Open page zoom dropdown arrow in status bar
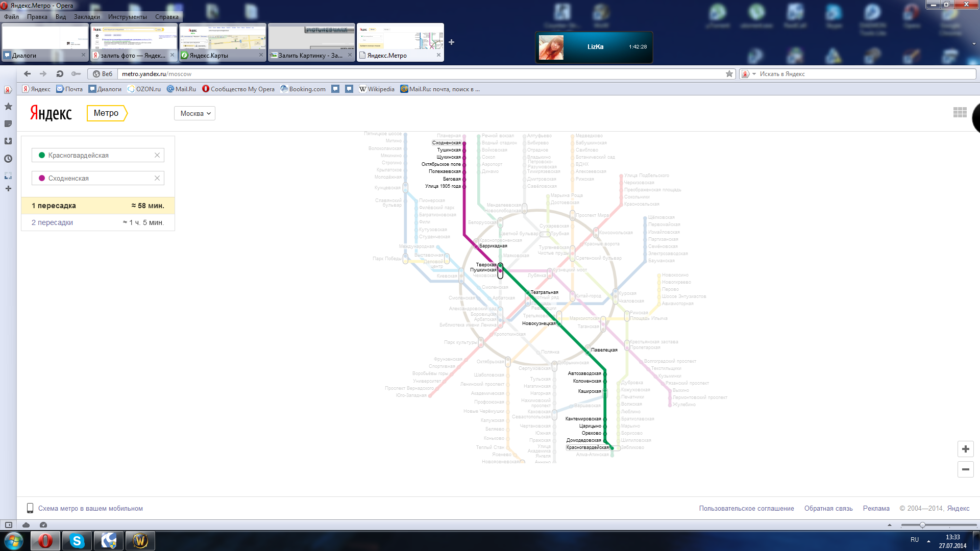 coord(890,525)
